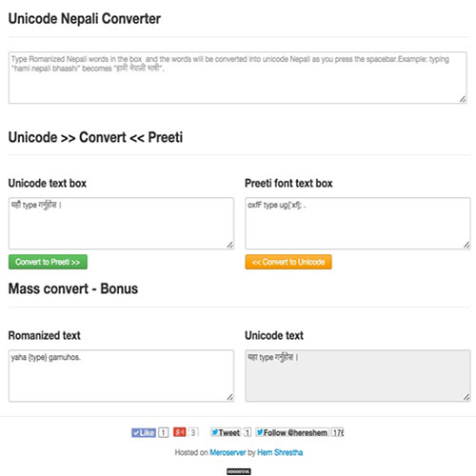Click the Facebook Like button
The image size is (476, 476).
pos(144,432)
